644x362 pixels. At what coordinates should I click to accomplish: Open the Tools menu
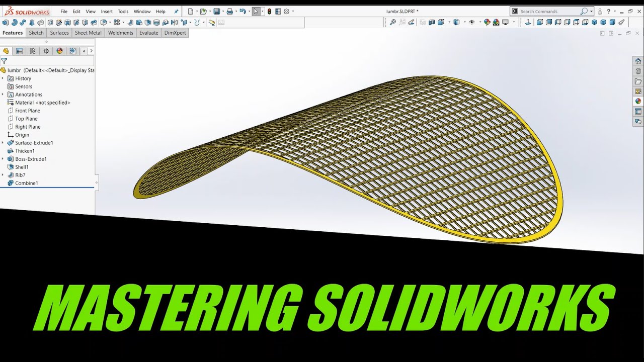[123, 11]
